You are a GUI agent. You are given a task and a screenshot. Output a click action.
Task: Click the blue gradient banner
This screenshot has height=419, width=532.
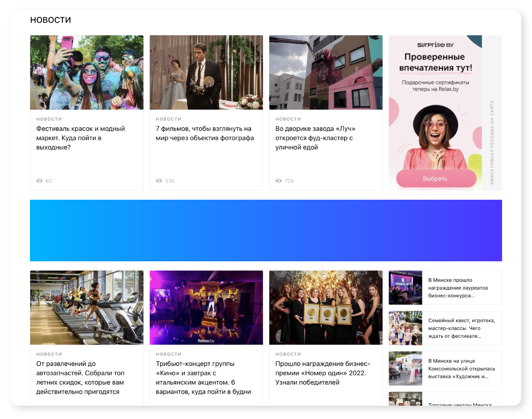coord(266,231)
